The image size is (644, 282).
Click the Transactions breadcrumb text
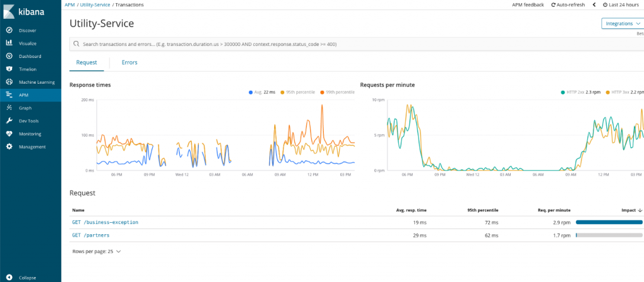tap(130, 5)
